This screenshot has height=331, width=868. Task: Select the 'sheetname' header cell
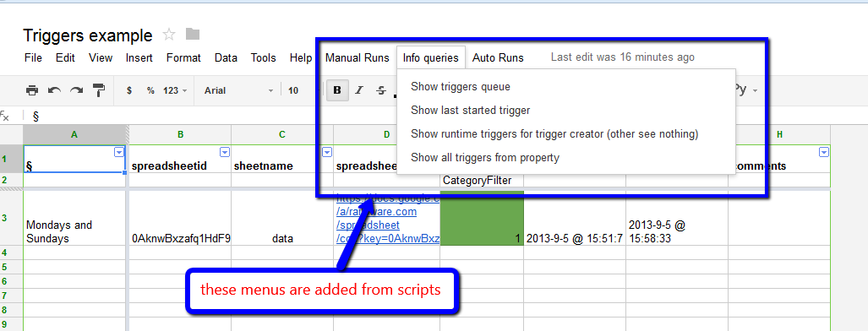282,159
